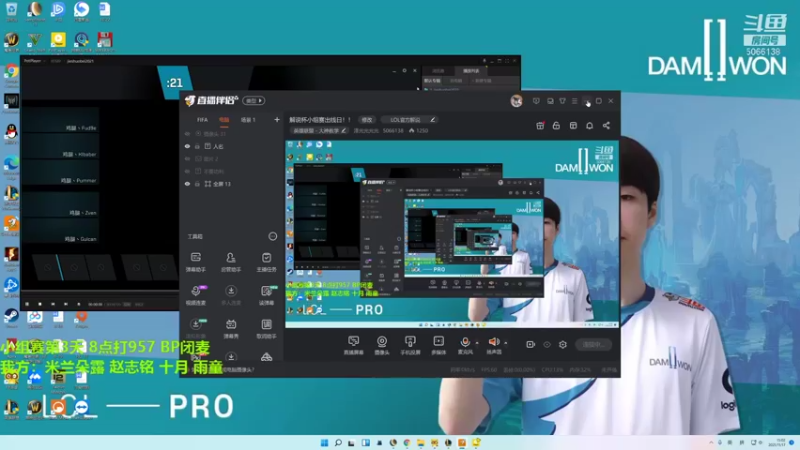Mute the 扬声器 speaker icon
This screenshot has height=450, width=800.
(x=493, y=342)
